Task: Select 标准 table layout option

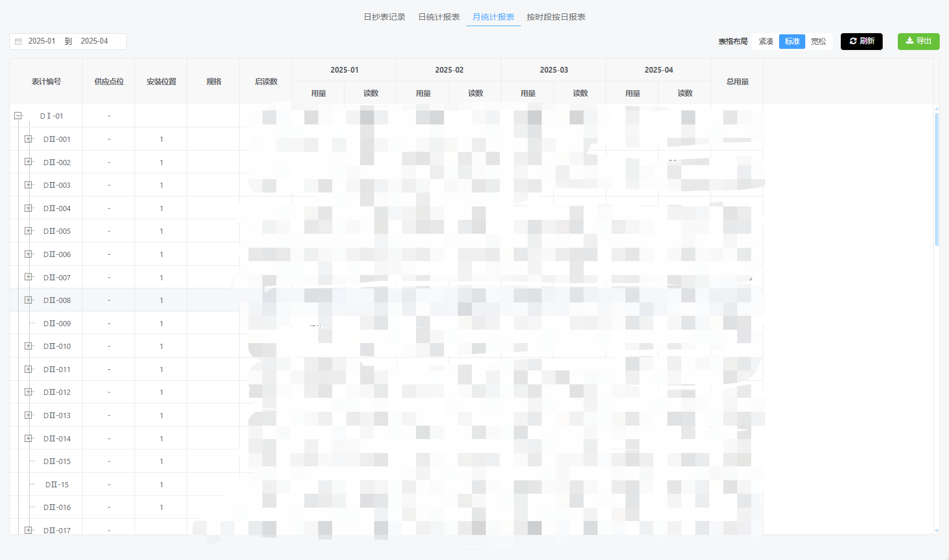Action: tap(792, 41)
